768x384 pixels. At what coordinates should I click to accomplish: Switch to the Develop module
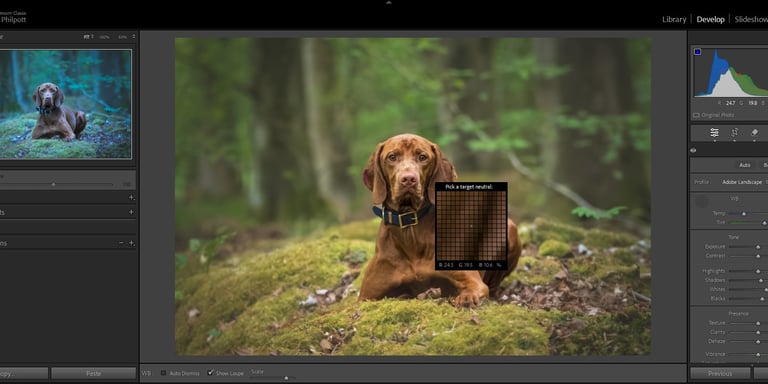(710, 20)
